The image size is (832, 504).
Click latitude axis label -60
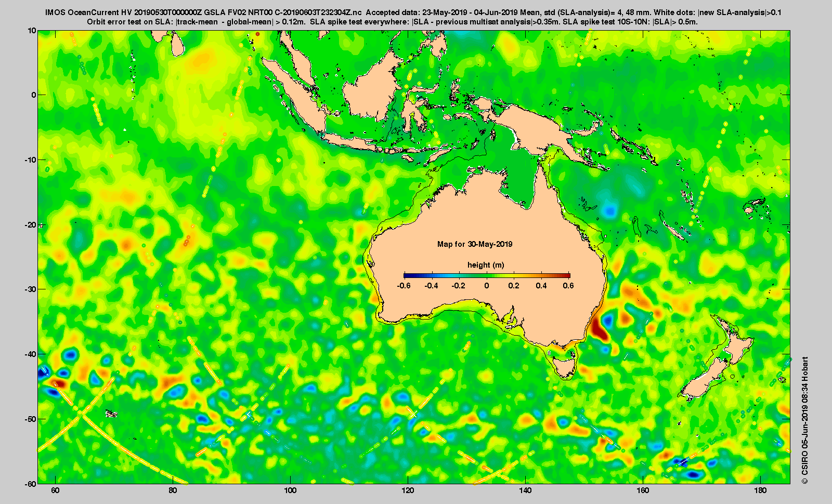tap(31, 483)
